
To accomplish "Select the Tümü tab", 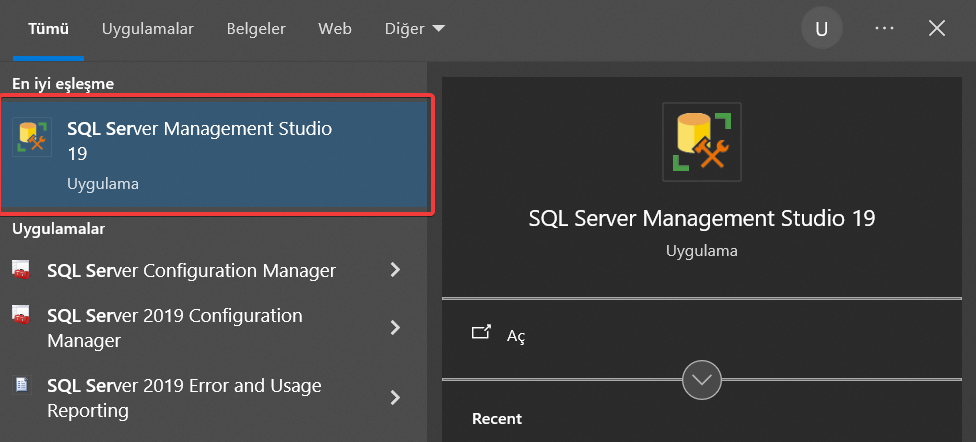I will 49,29.
